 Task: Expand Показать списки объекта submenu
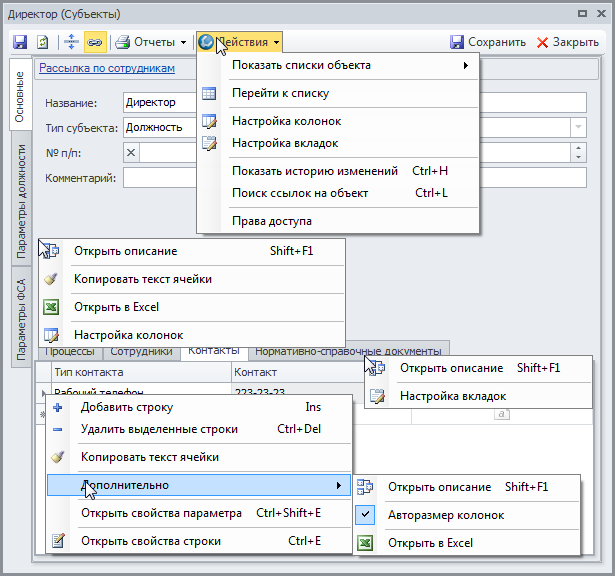(x=350, y=65)
